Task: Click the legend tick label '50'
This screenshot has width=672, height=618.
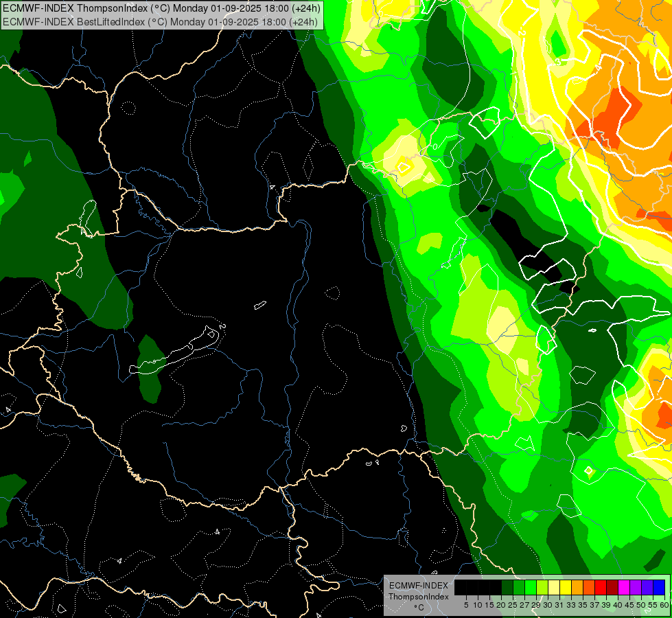Action: (642, 605)
